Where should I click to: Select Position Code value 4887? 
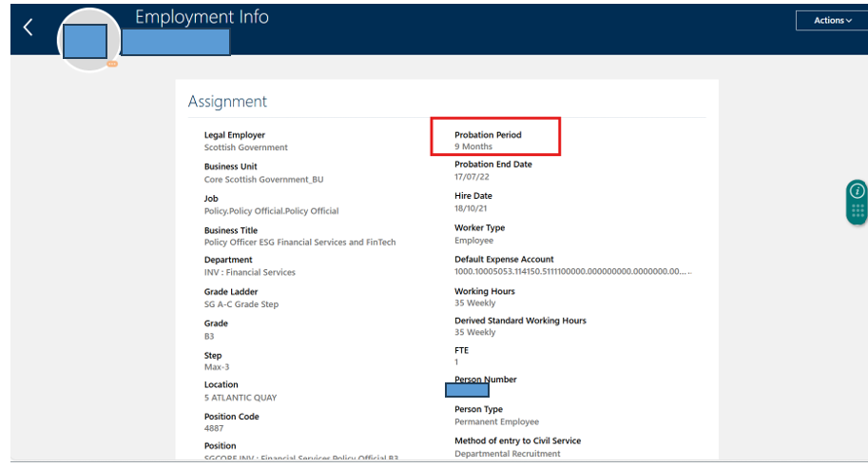[214, 428]
